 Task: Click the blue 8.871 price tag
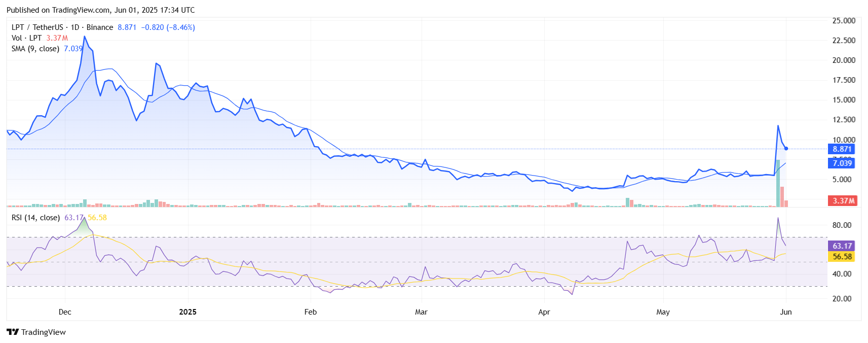pyautogui.click(x=841, y=149)
